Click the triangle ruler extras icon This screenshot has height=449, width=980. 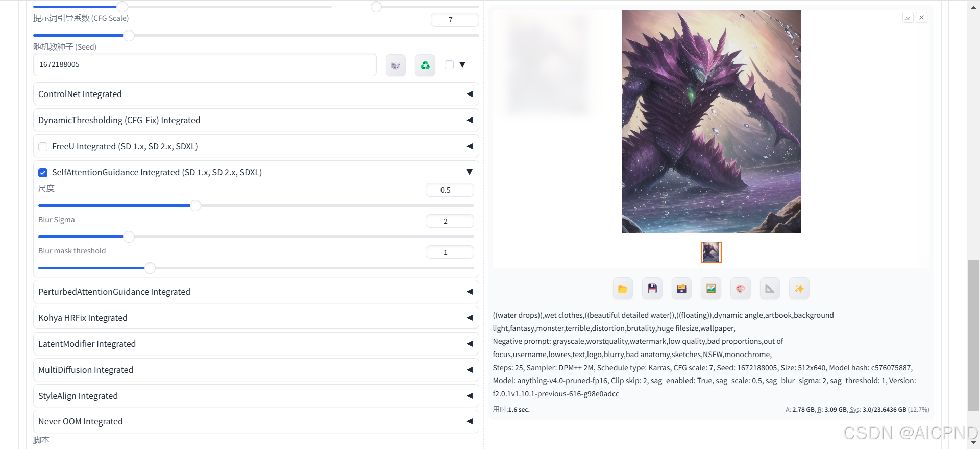click(770, 289)
